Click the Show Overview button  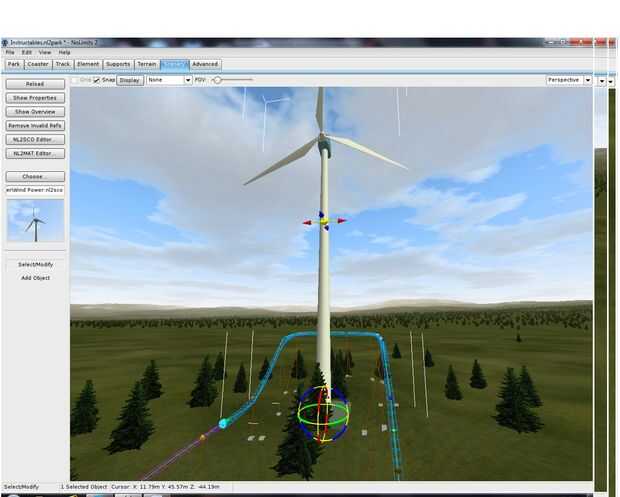(x=35, y=112)
